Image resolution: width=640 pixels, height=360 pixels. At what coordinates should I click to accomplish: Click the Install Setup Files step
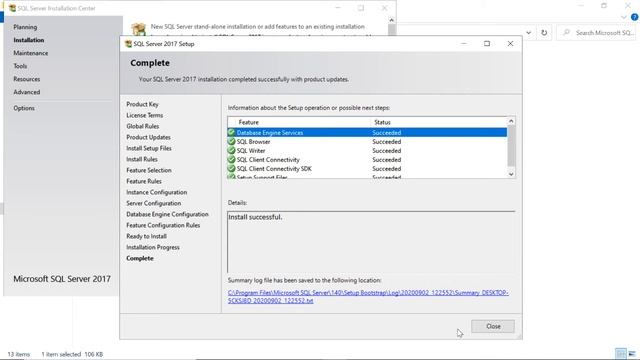[149, 148]
